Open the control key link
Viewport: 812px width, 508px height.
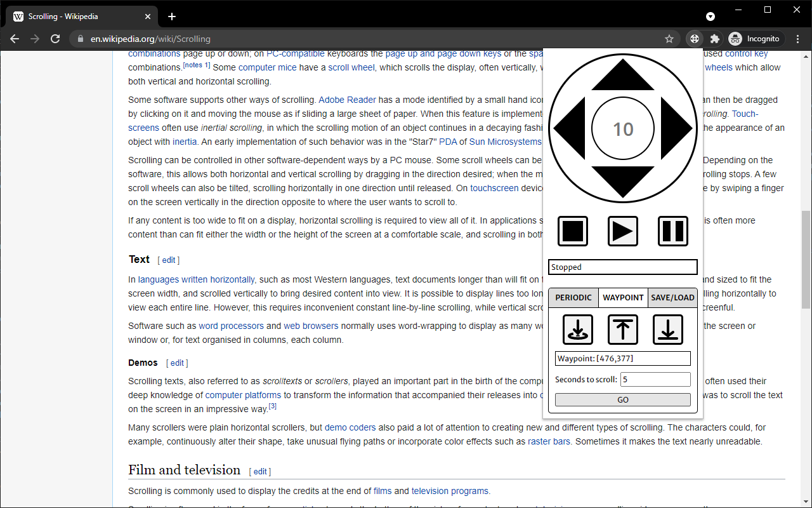746,54
